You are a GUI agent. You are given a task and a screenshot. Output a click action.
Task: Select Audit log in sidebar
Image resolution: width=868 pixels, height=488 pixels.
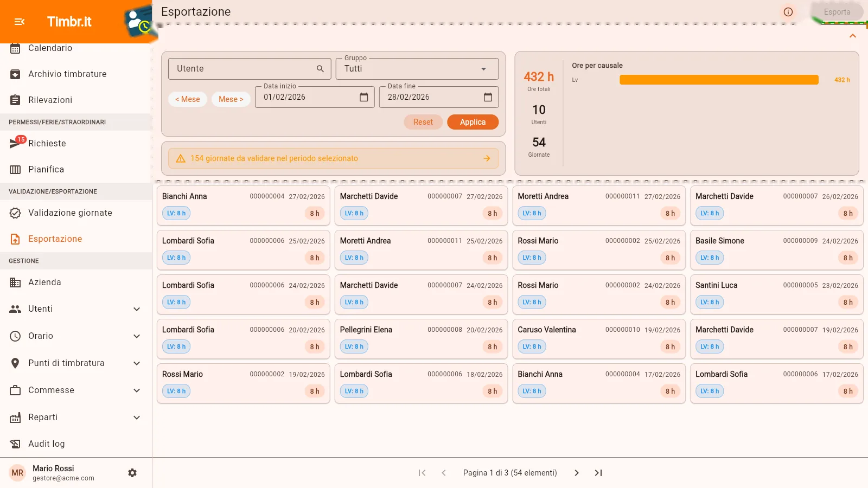(x=76, y=444)
